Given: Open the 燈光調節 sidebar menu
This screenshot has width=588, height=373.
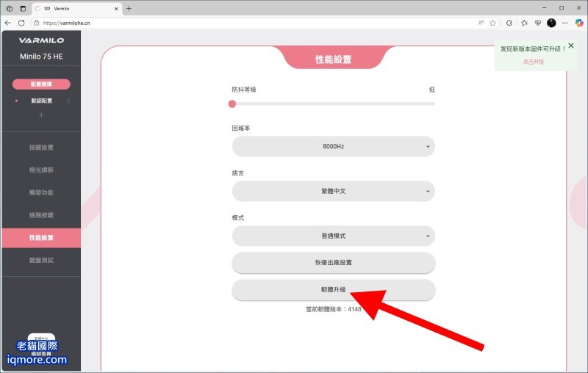Looking at the screenshot, I should (x=41, y=170).
